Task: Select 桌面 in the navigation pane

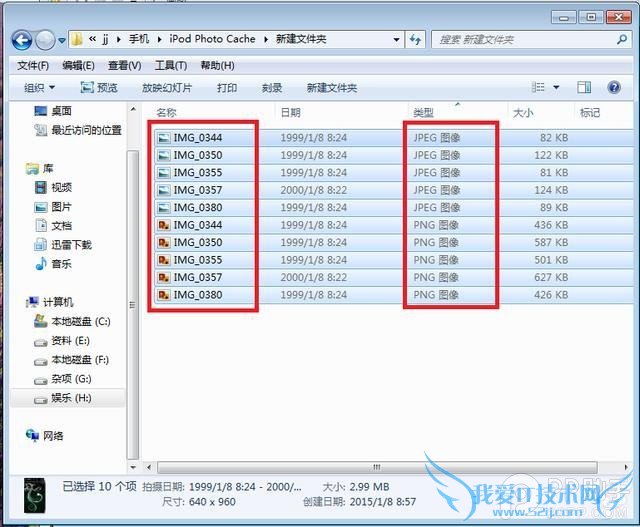Action: [x=53, y=111]
